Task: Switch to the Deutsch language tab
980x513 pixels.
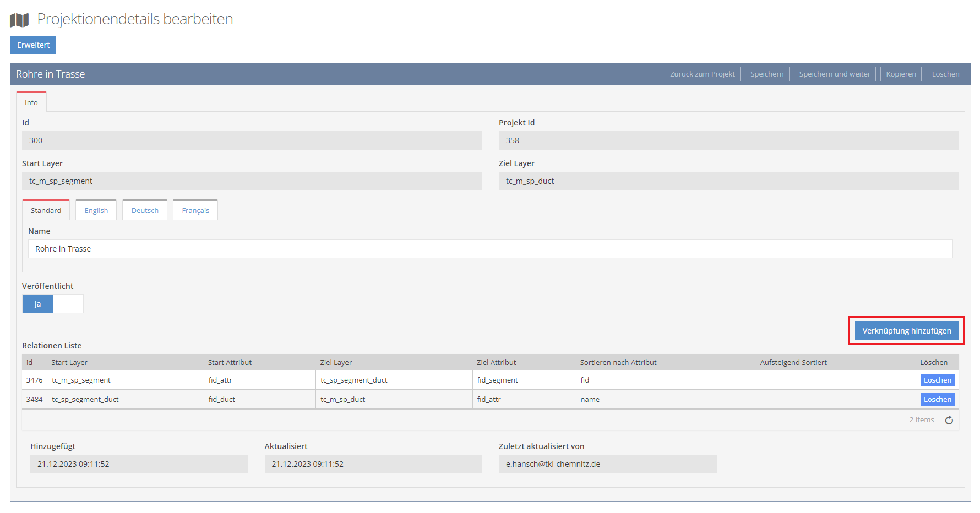Action: (x=145, y=211)
